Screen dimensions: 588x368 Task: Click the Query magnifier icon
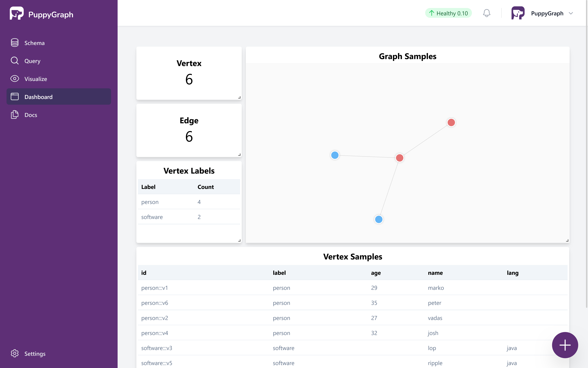click(15, 61)
